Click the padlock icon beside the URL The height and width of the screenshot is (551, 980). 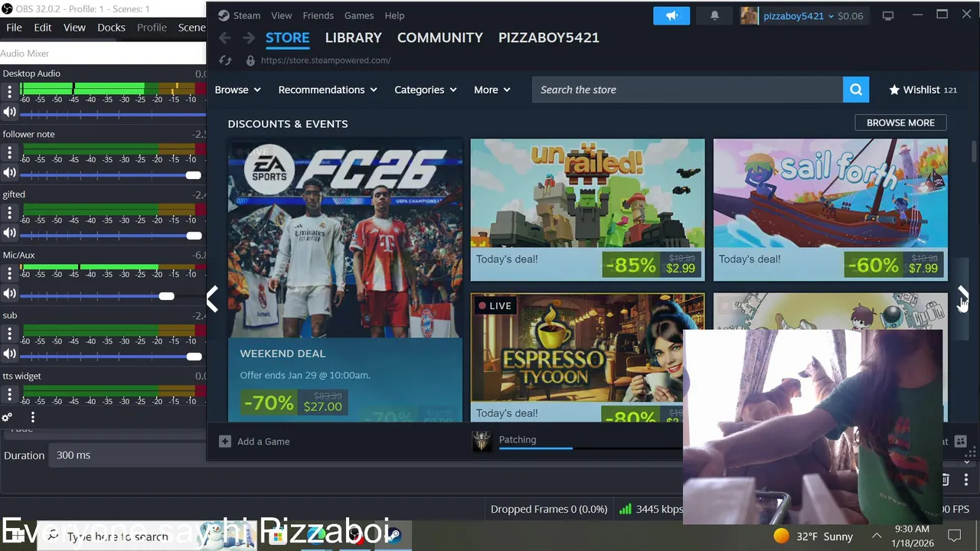click(250, 60)
